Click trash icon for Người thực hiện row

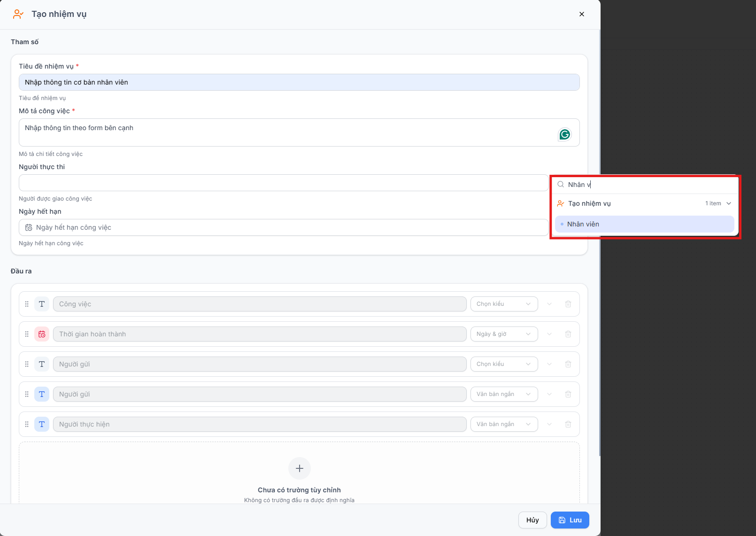tap(568, 424)
